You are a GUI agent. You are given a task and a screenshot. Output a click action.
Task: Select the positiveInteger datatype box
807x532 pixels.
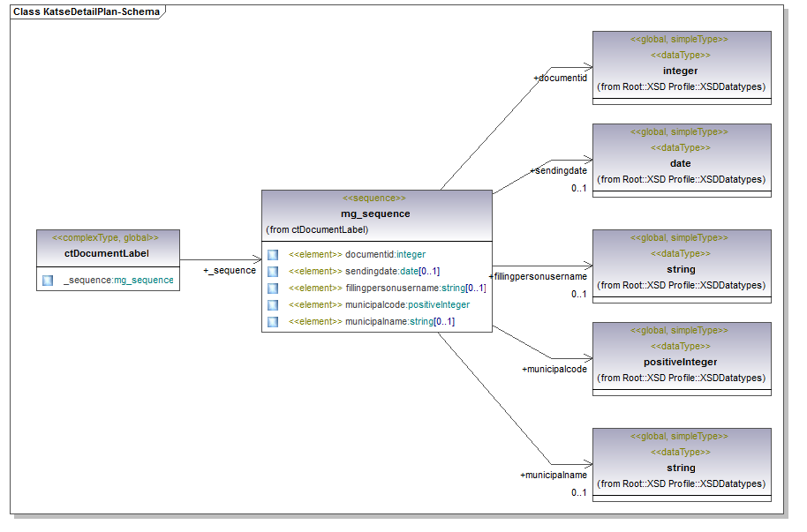[x=681, y=362]
